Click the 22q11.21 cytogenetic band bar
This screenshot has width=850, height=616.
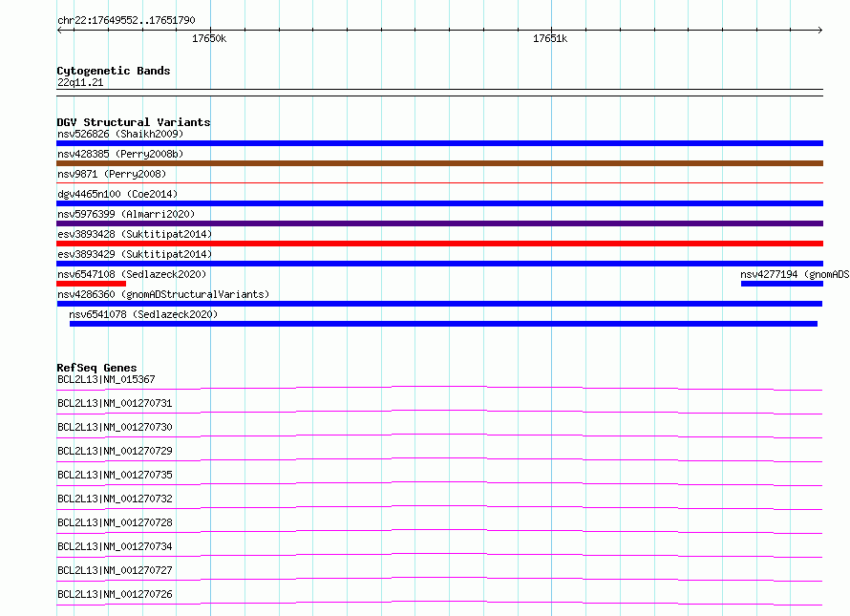tap(439, 93)
